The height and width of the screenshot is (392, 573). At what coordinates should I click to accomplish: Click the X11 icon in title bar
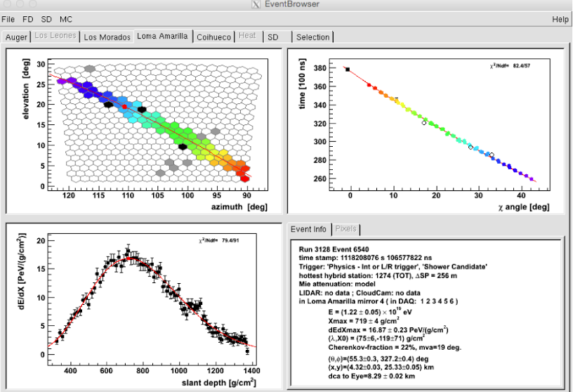pos(255,5)
